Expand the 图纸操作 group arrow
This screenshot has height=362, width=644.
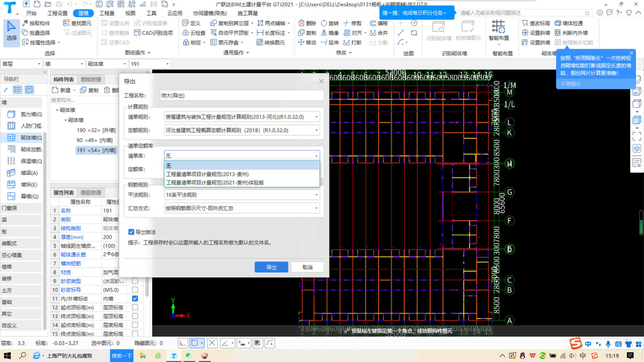149,53
